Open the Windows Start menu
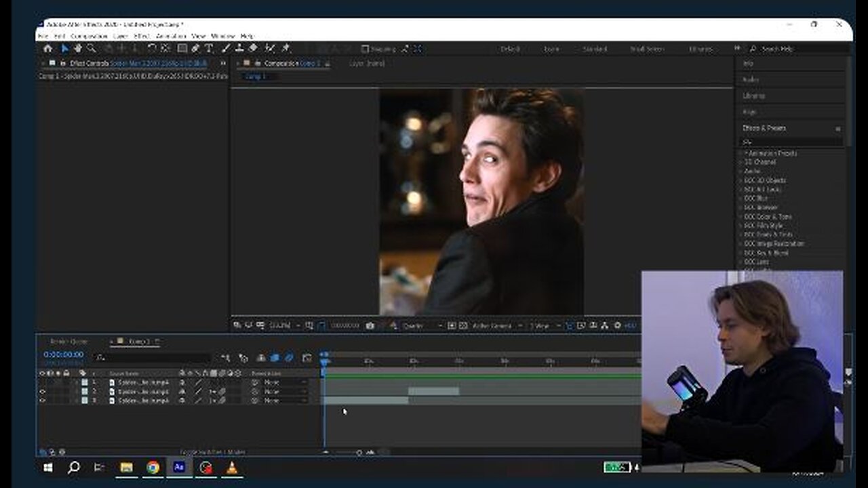Screen dimensions: 868x488 point(48,467)
